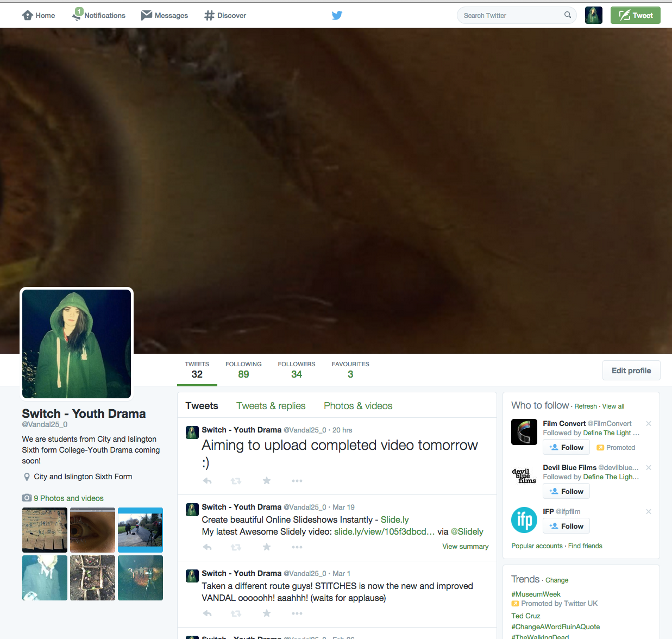Viewport: 672px width, 639px height.
Task: Open the Ted Cruz trend
Action: (525, 616)
